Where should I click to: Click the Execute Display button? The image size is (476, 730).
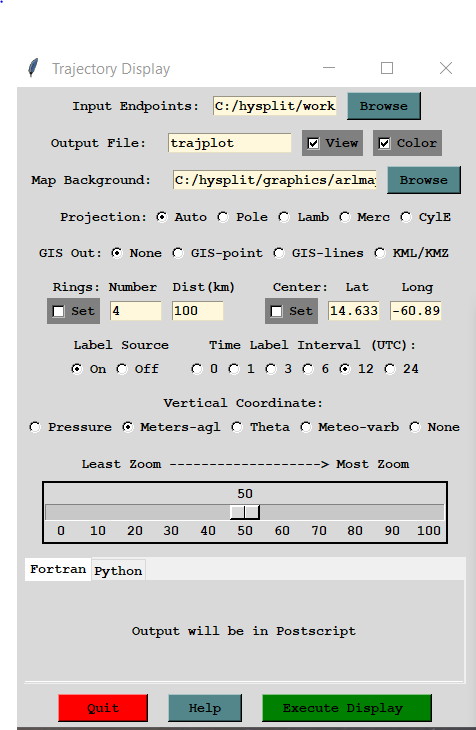tap(347, 708)
